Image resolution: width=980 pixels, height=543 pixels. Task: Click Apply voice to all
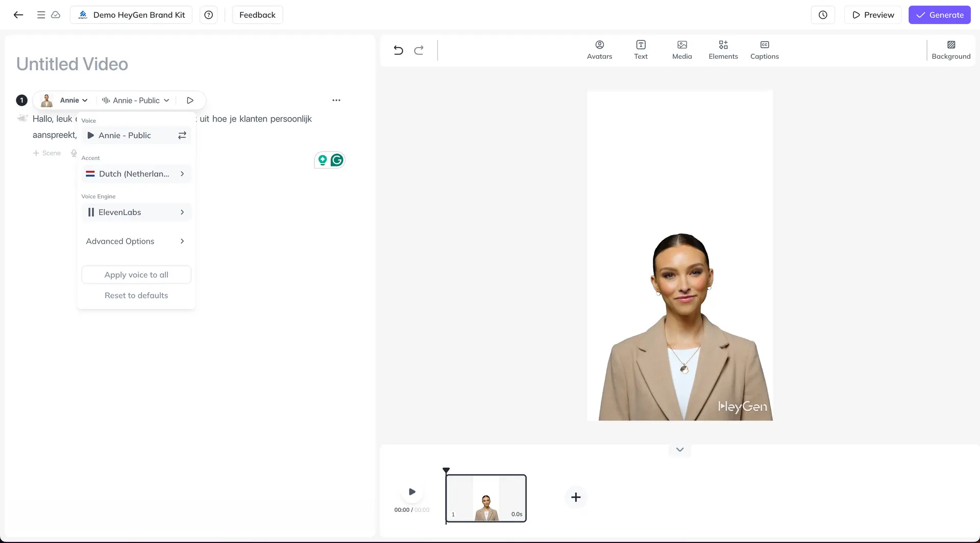[136, 275]
